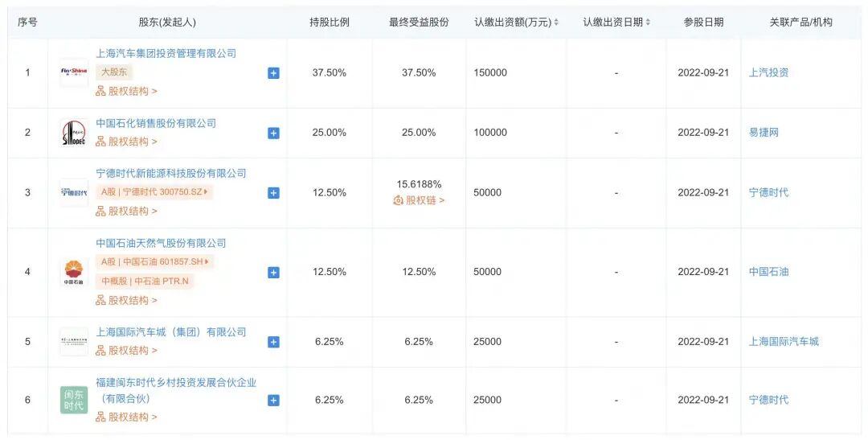Open 股权结构 for 宁德时代新能源科技
Image resolution: width=868 pixels, height=440 pixels.
pos(126,211)
